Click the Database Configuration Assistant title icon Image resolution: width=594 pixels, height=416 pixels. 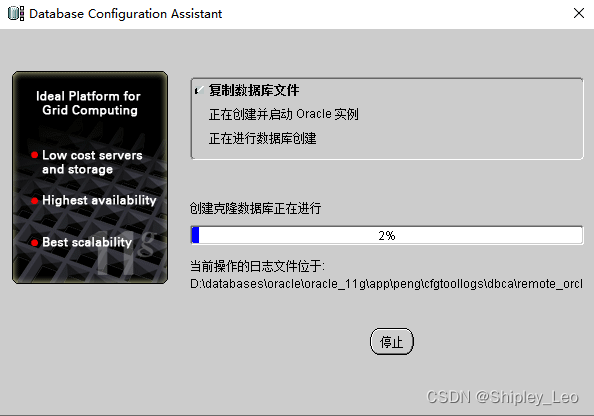click(16, 14)
